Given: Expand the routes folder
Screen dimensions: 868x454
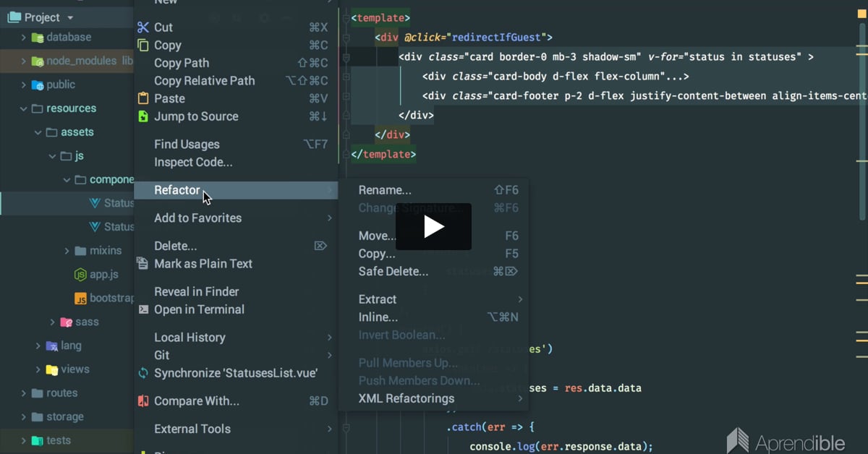Looking at the screenshot, I should point(23,393).
